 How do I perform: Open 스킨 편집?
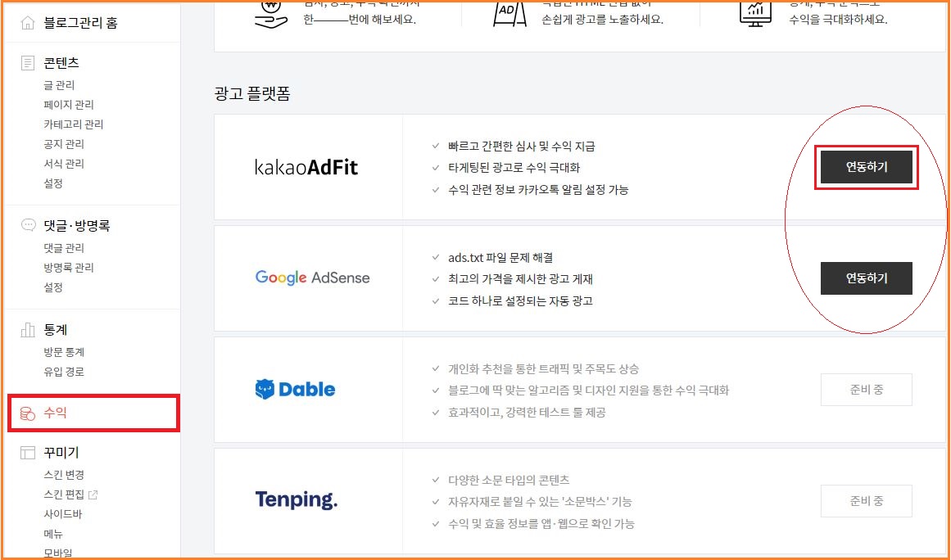[64, 495]
